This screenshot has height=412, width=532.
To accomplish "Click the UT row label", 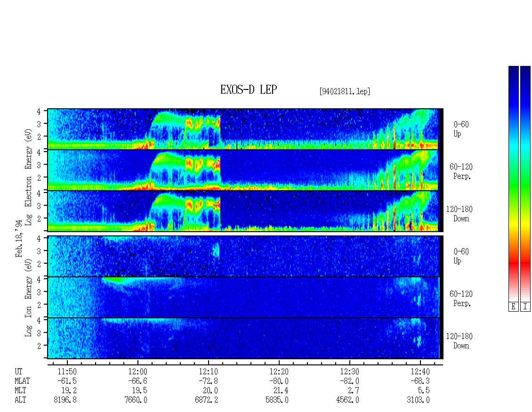I will tap(18, 372).
